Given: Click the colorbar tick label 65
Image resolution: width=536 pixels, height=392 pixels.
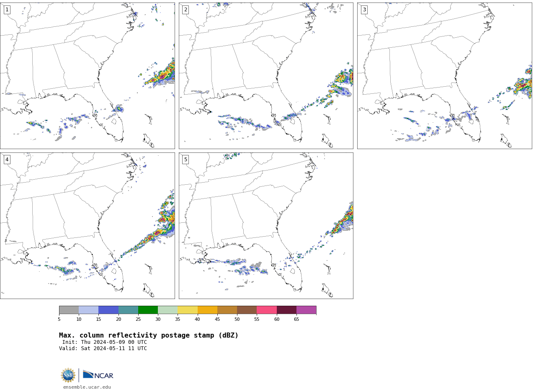Looking at the screenshot, I should pyautogui.click(x=296, y=320).
